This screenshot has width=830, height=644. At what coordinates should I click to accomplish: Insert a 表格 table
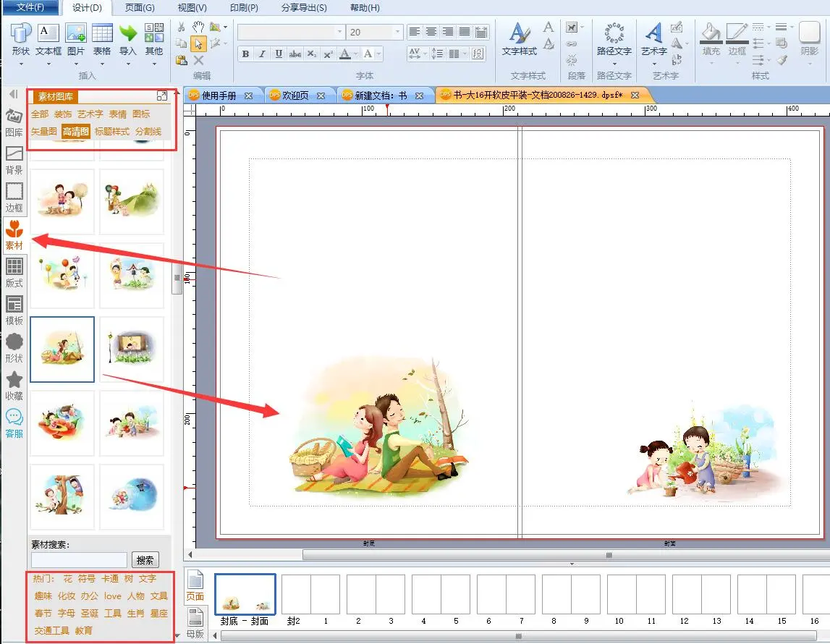tap(102, 33)
